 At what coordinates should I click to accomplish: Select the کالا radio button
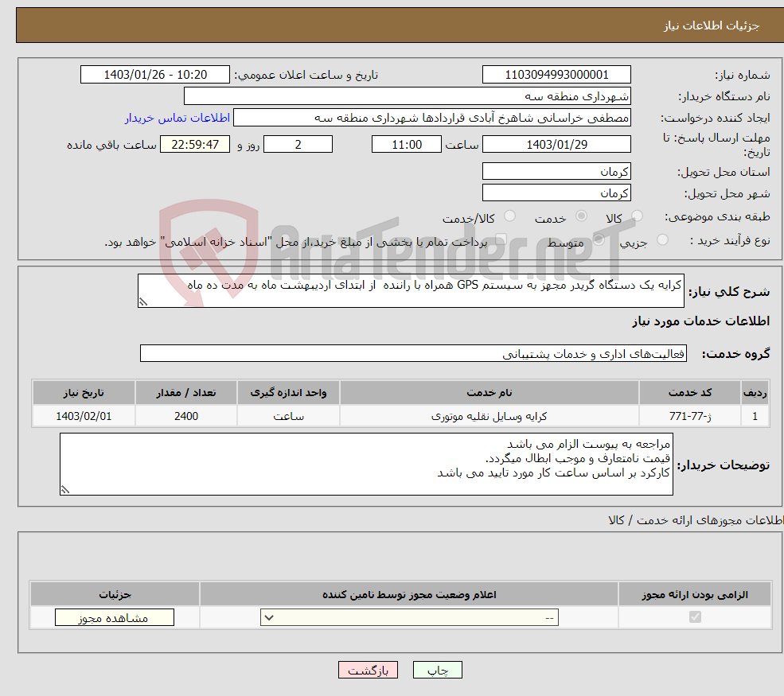coord(637,216)
